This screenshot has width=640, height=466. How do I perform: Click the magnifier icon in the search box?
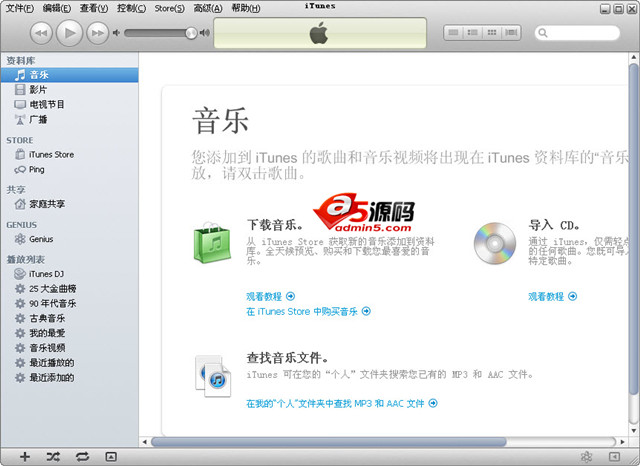542,33
